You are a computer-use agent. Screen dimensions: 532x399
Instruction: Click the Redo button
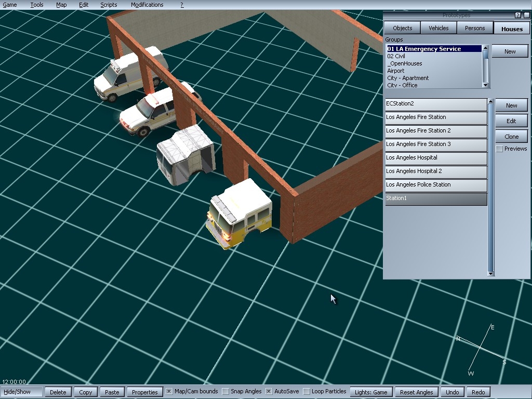(478, 392)
